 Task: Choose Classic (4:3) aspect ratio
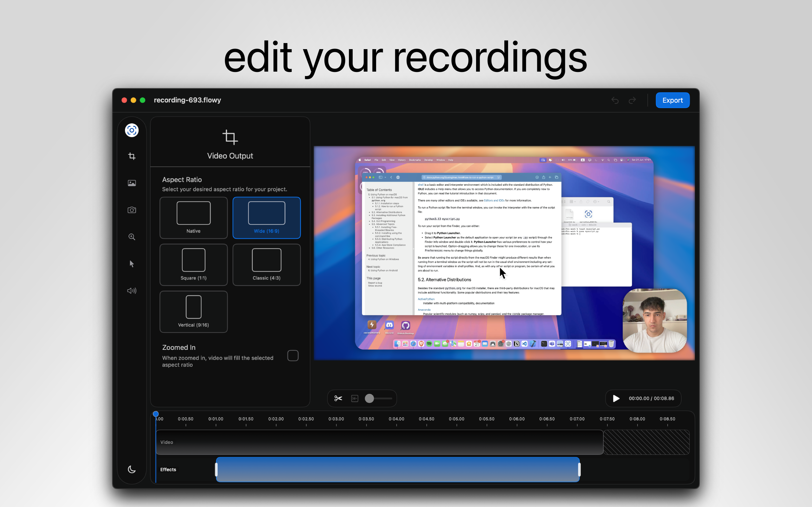coord(266,265)
